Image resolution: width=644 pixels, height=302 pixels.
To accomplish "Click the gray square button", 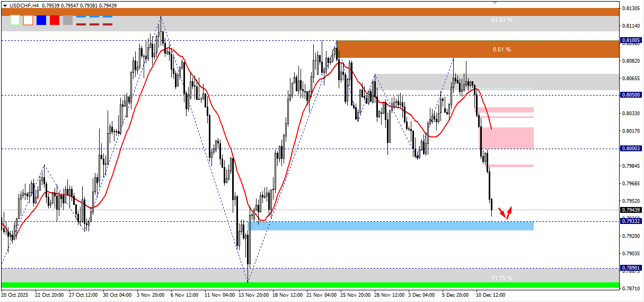I will pyautogui.click(x=68, y=20).
